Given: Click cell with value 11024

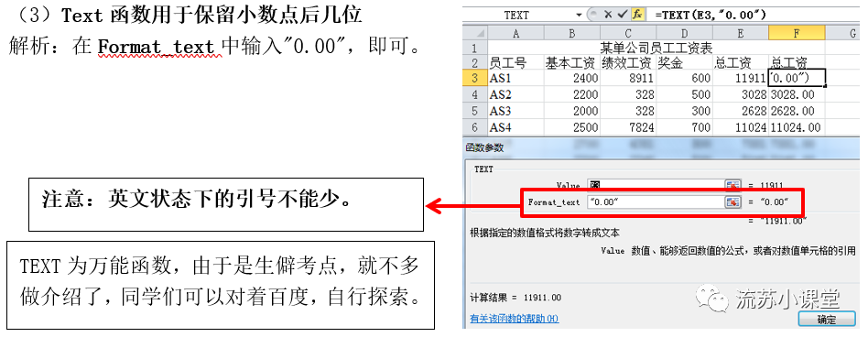Looking at the screenshot, I should coord(741,127).
